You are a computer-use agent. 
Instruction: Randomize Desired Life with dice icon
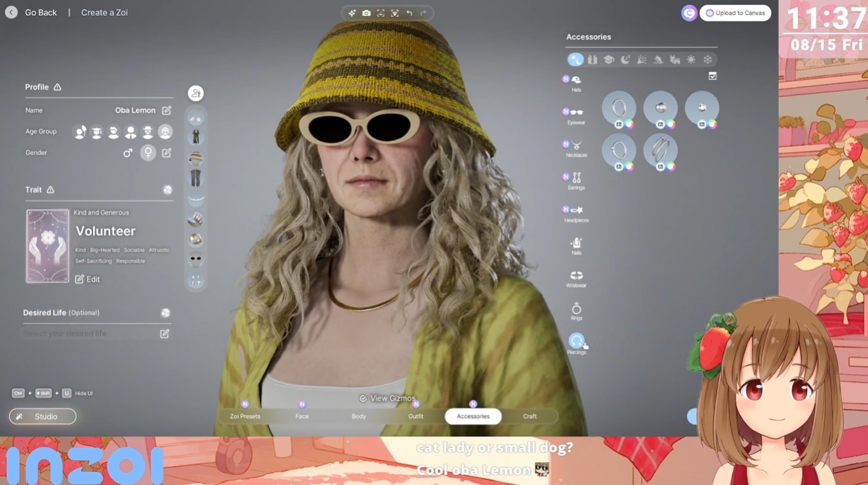(165, 313)
